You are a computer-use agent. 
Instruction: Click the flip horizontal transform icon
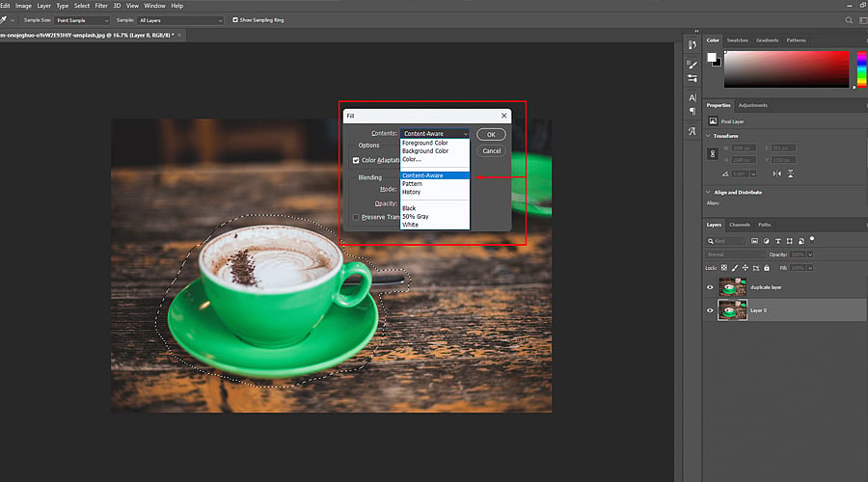pyautogui.click(x=776, y=174)
